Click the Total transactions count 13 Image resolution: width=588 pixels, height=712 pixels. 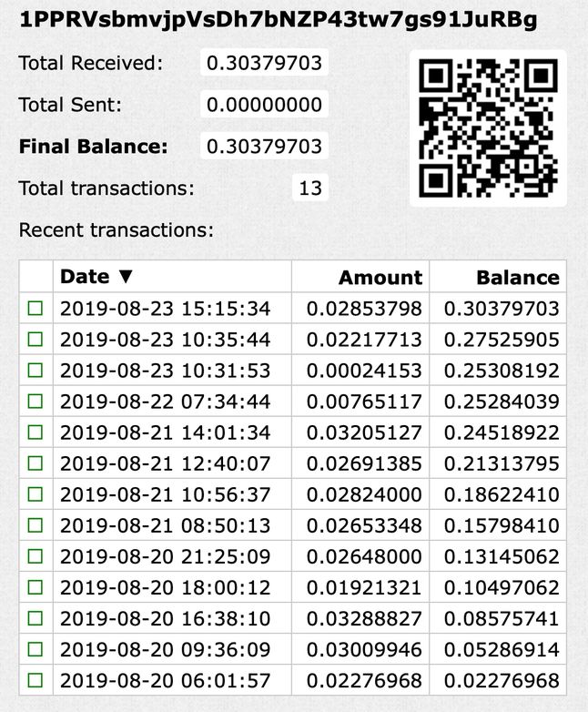click(310, 188)
